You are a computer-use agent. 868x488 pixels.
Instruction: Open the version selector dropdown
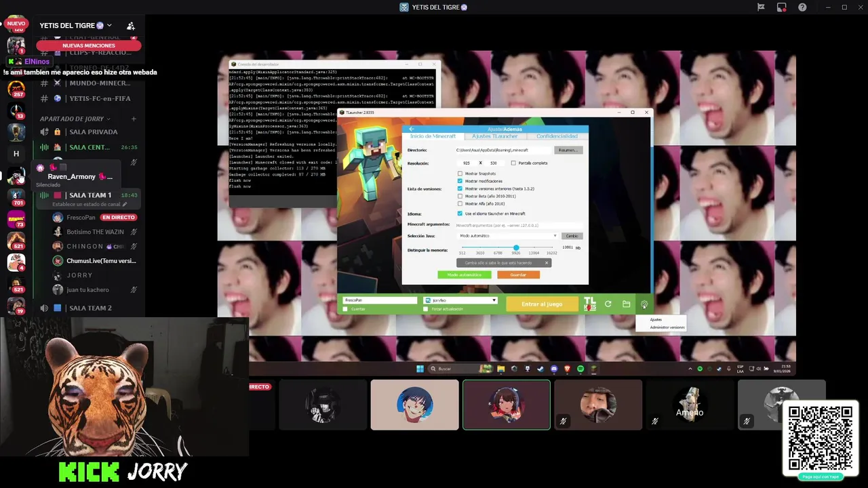click(460, 300)
